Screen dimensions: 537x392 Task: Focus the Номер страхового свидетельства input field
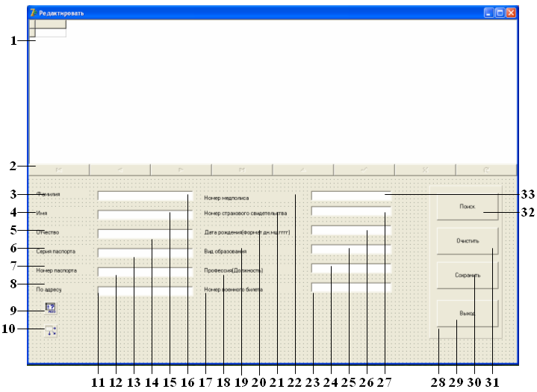(x=351, y=211)
